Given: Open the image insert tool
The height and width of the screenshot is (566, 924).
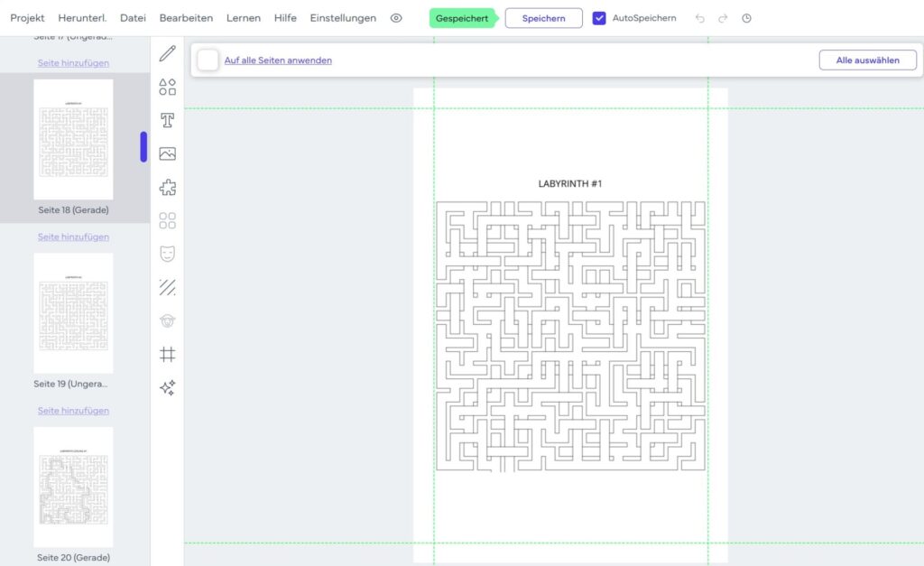Looking at the screenshot, I should click(167, 153).
